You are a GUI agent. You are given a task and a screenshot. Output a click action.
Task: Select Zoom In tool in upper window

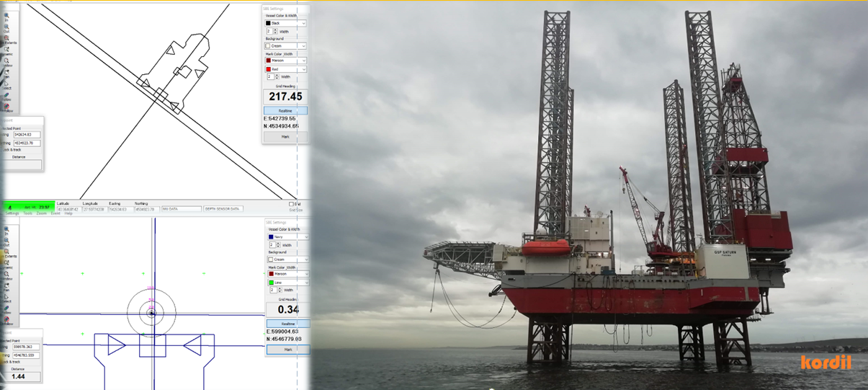[x=6, y=17]
